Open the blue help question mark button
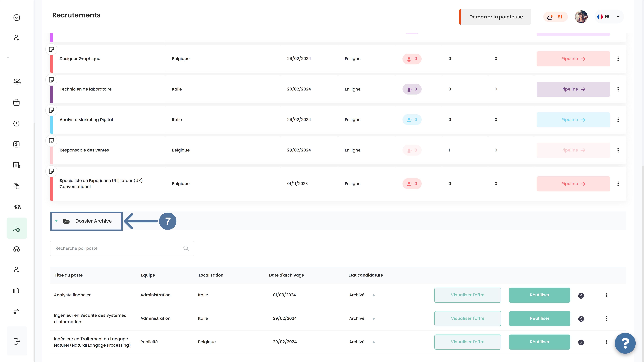The height and width of the screenshot is (362, 644). coord(625,343)
